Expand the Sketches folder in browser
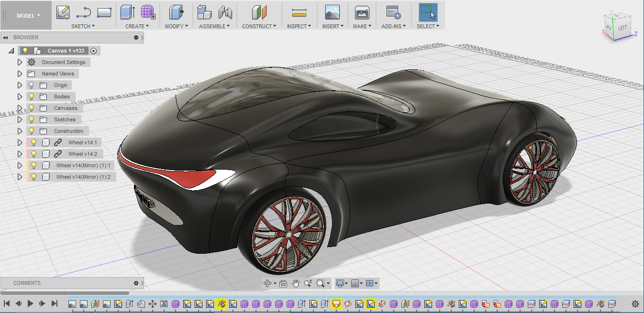 (x=20, y=119)
